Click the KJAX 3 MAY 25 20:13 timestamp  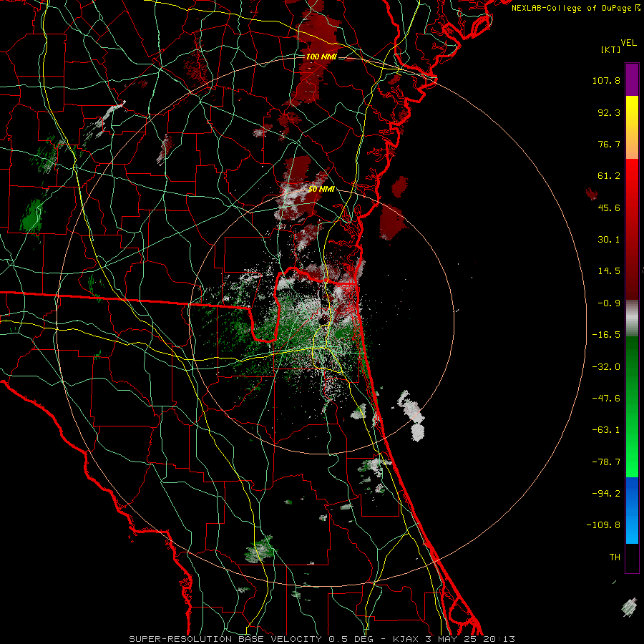pyautogui.click(x=454, y=639)
